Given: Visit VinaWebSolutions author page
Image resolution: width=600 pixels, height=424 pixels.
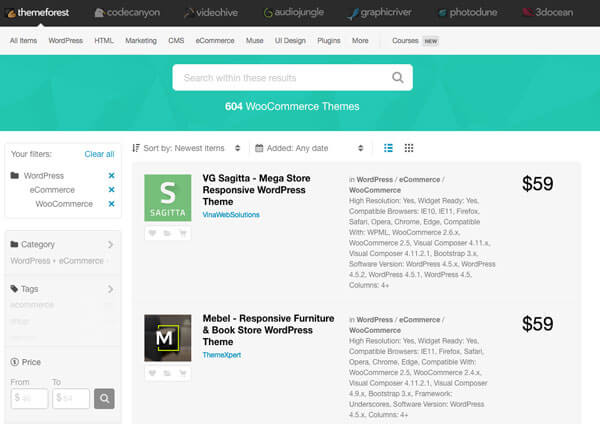Looking at the screenshot, I should click(231, 215).
